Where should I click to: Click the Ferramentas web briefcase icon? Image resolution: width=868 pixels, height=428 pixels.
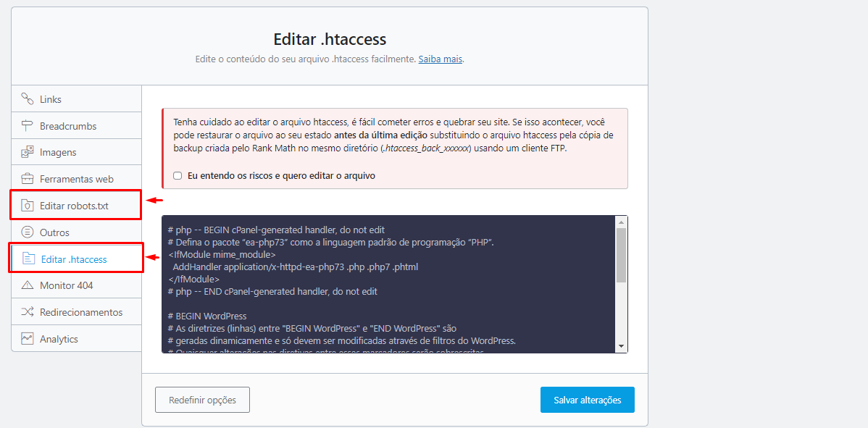coord(28,179)
